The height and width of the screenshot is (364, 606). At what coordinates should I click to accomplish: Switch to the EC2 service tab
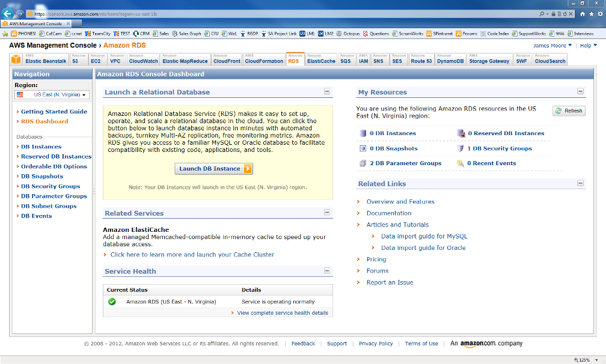click(97, 59)
